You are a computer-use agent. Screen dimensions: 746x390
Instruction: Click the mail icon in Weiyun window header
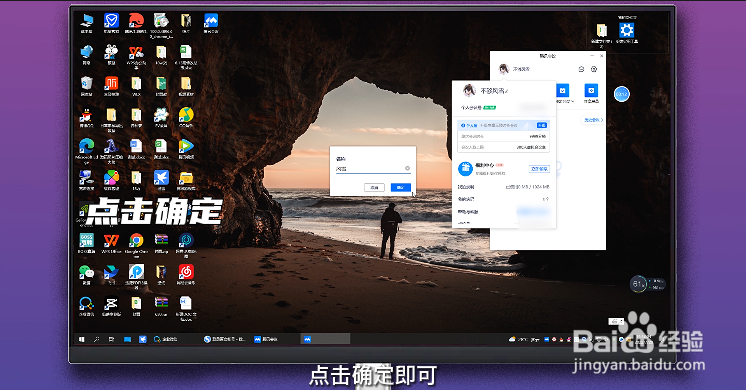click(x=581, y=69)
